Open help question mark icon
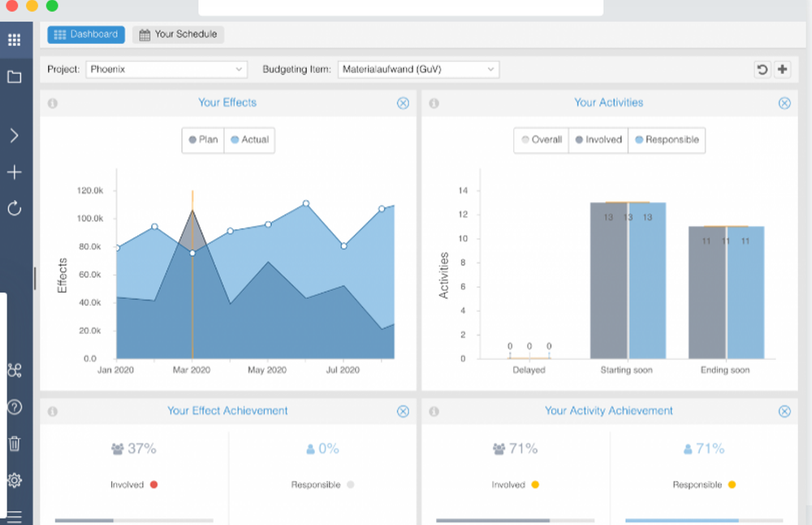 [15, 407]
